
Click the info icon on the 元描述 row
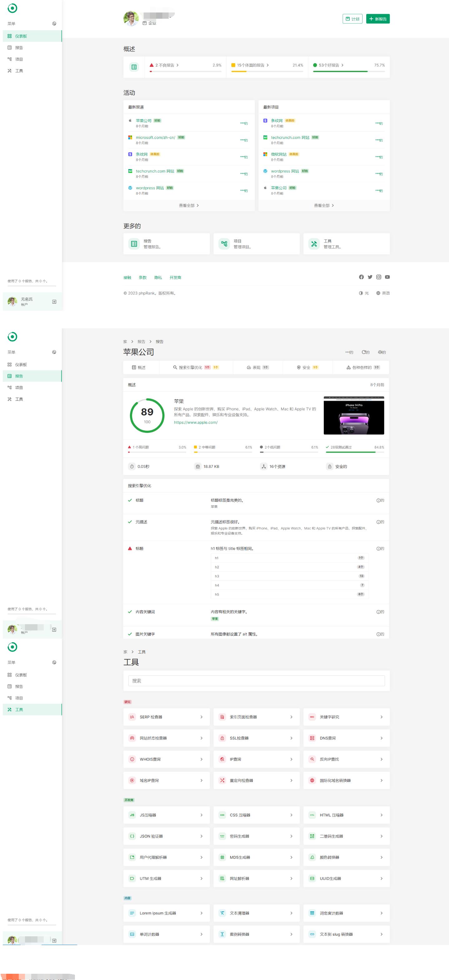coord(379,522)
